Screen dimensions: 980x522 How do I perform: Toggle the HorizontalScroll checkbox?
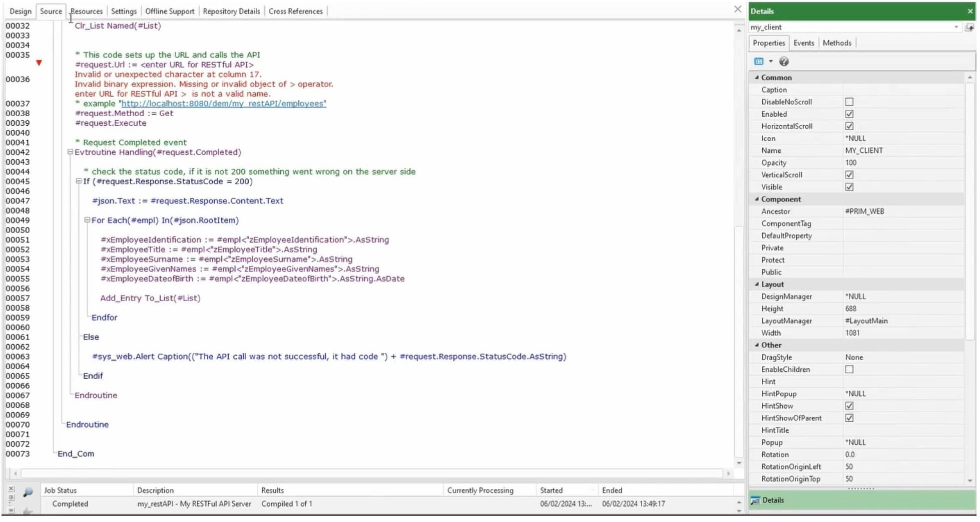click(849, 126)
